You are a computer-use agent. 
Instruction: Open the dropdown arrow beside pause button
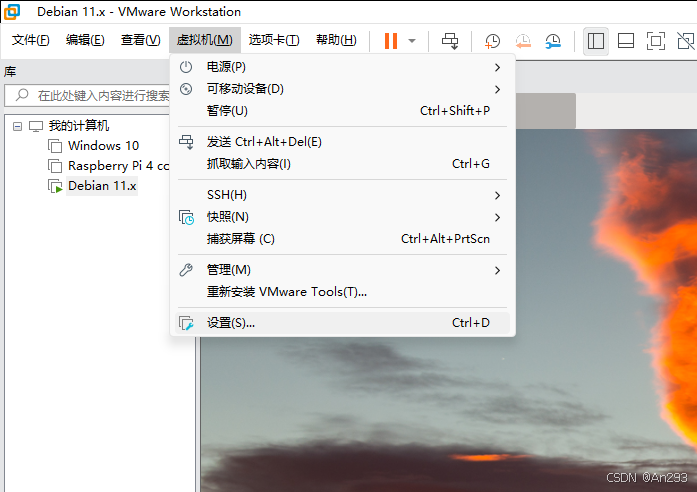pos(412,41)
